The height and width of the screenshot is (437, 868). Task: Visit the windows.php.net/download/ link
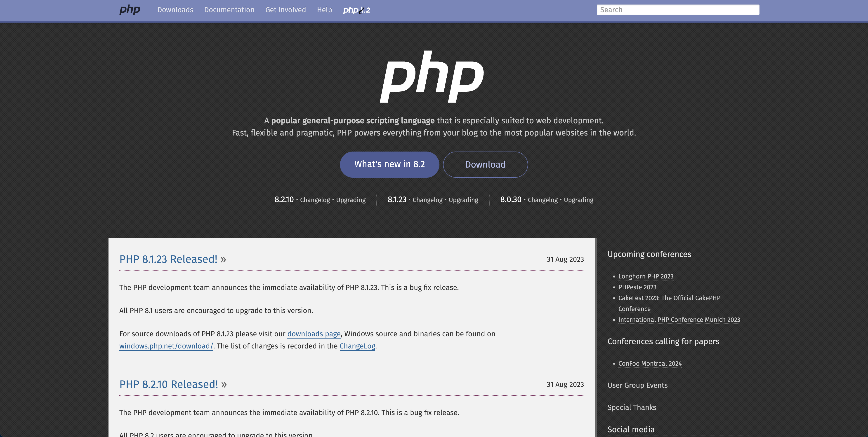point(166,346)
